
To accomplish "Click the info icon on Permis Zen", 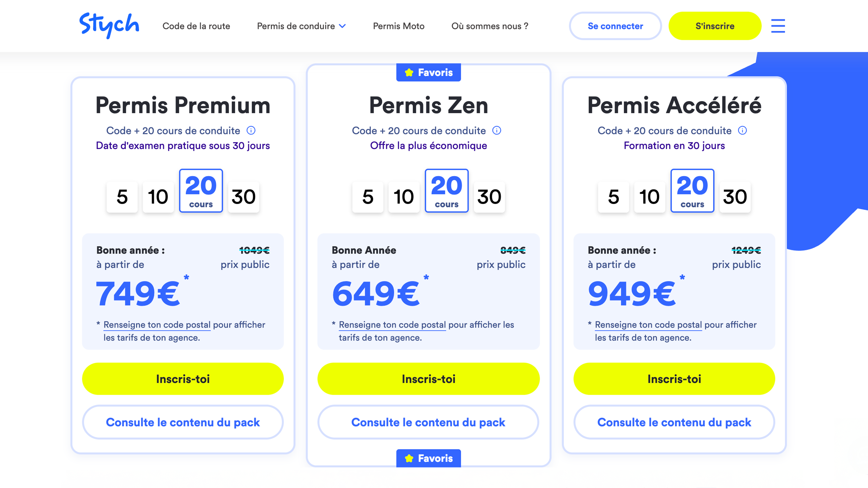I will [x=497, y=131].
